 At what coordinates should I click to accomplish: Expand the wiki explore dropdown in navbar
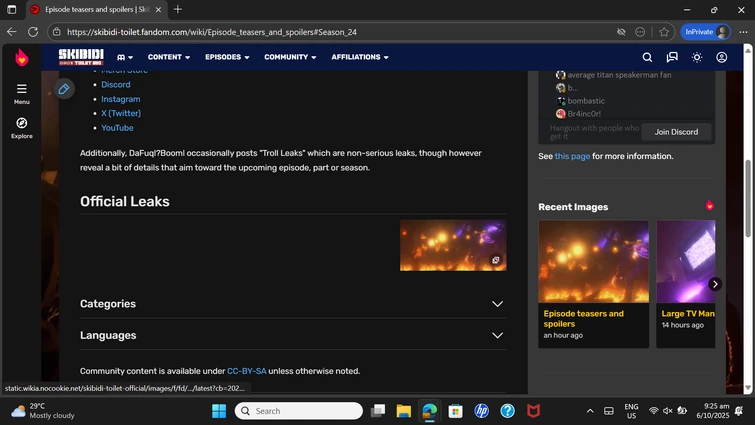click(125, 57)
